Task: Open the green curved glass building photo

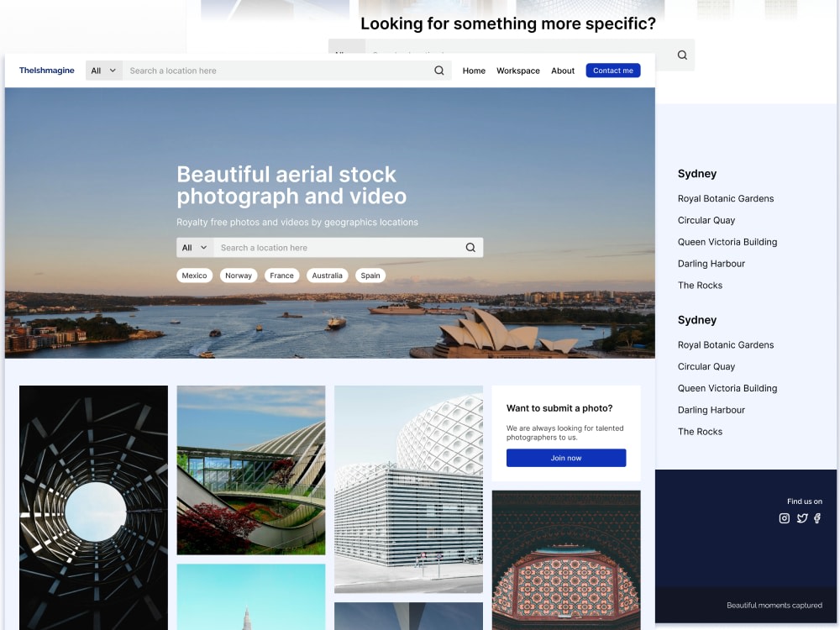Action: coord(250,470)
